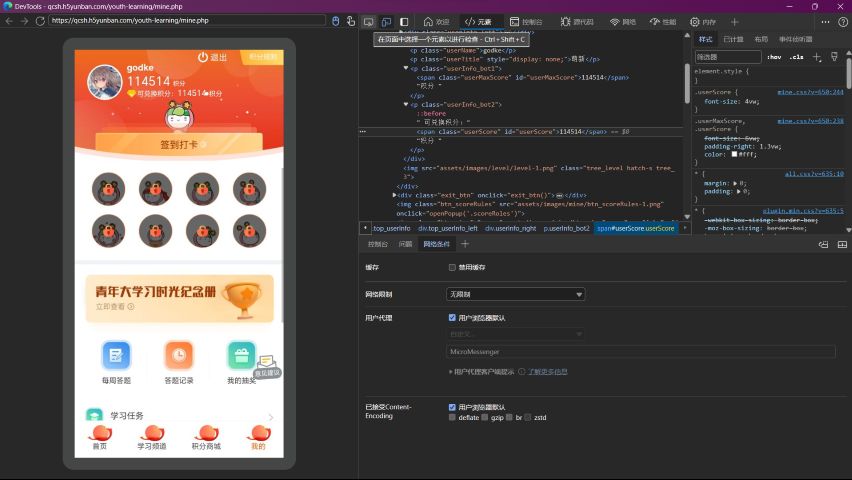This screenshot has height=480, width=852.
Task: Select the span#userScore line in DOM tree
Action: [522, 132]
